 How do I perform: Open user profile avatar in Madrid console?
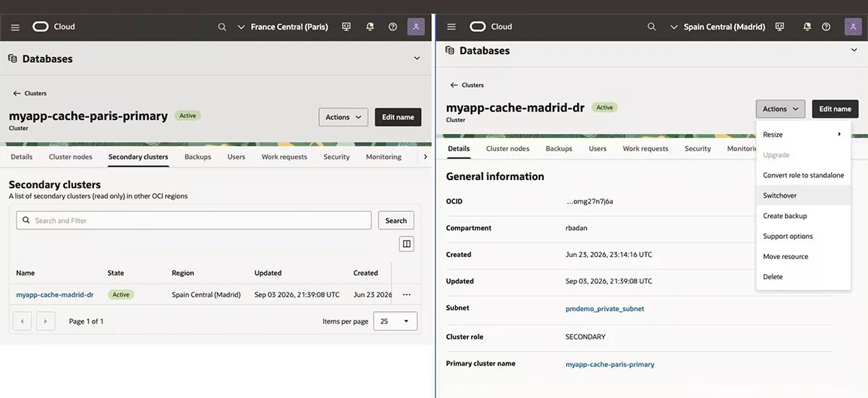tap(853, 27)
